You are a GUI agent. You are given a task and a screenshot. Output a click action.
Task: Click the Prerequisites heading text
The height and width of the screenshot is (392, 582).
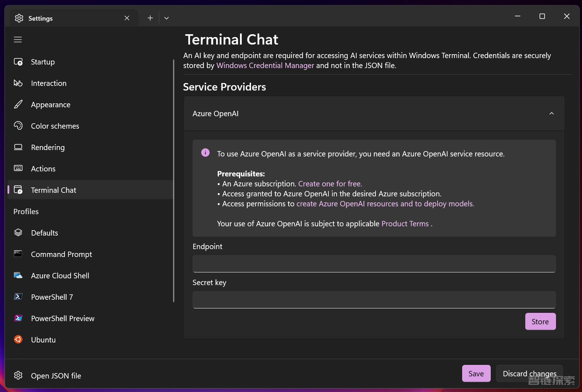pos(241,174)
